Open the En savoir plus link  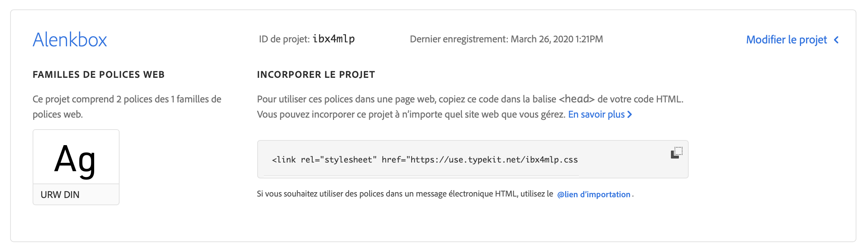tap(596, 114)
